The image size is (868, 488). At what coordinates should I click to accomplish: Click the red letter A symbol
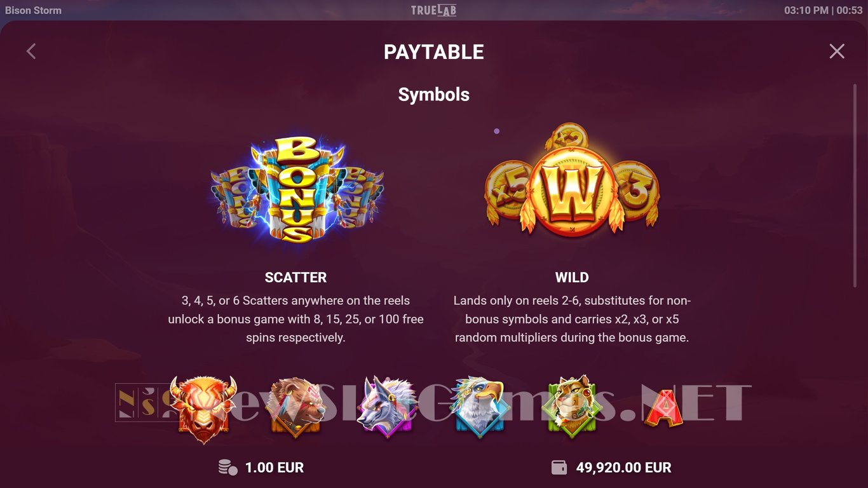click(x=664, y=409)
